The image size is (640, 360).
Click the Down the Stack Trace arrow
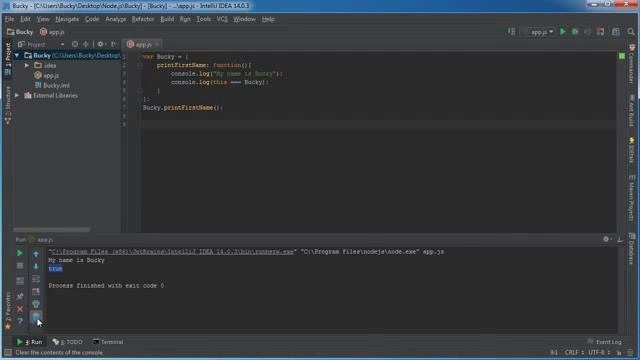tap(36, 267)
